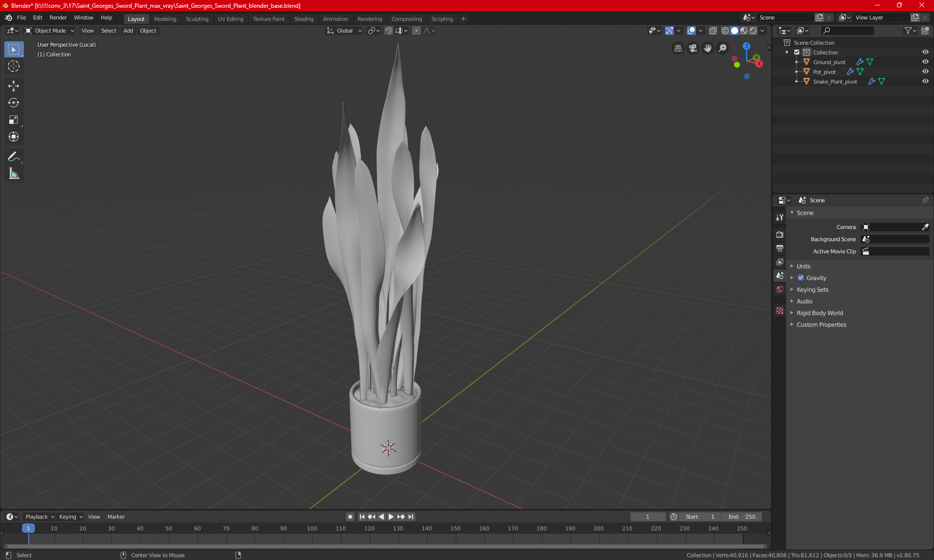Screen dimensions: 934x560
Task: Open Object Mode dropdown
Action: tap(50, 31)
